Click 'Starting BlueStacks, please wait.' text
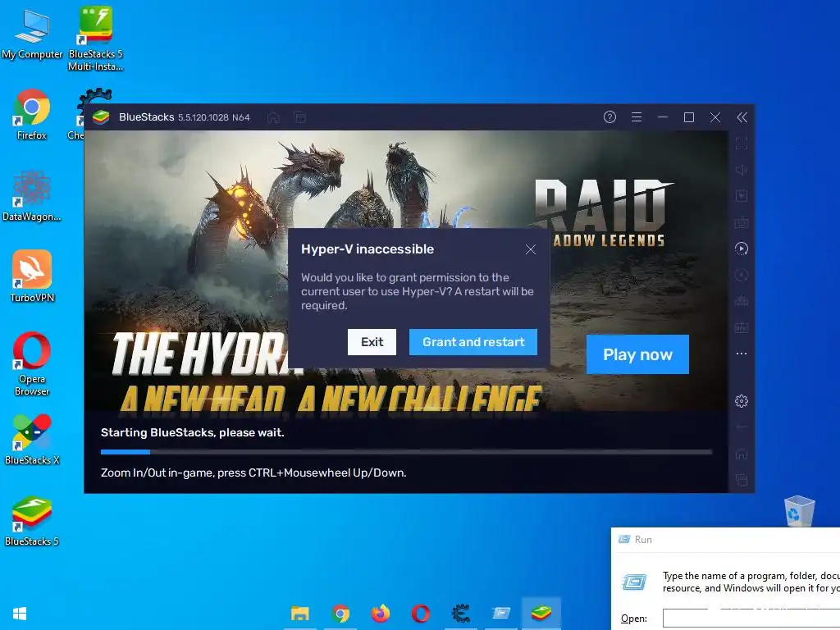Screen dimensions: 840x630 [x=192, y=432]
